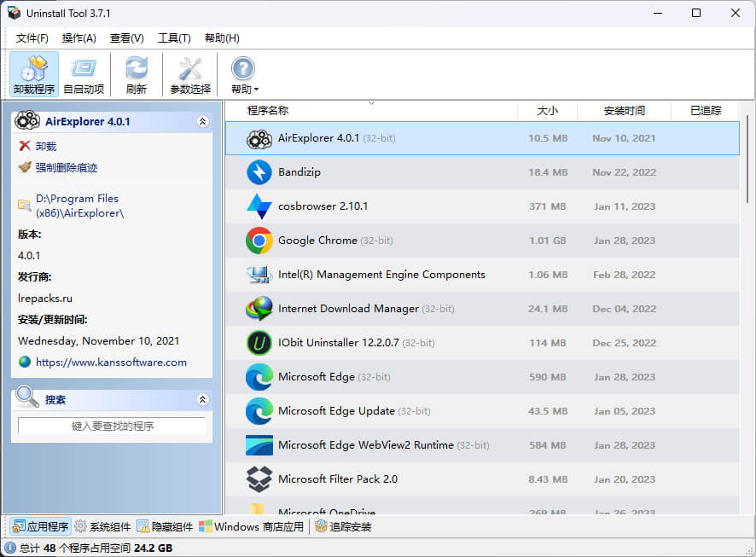Select the cosbrowser 2.10.1 icon
The image size is (756, 557).
click(x=258, y=206)
